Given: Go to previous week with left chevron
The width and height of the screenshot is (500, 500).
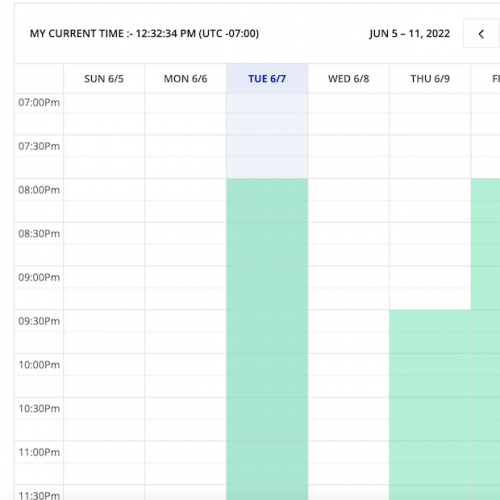Looking at the screenshot, I should 481,34.
